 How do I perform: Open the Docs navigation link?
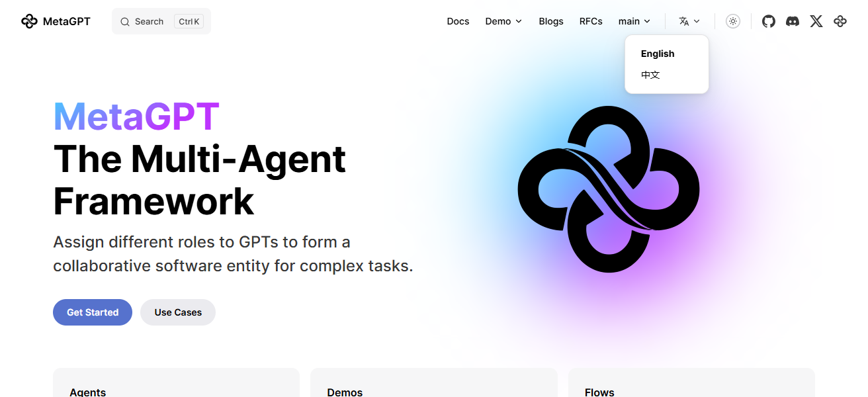pyautogui.click(x=458, y=21)
